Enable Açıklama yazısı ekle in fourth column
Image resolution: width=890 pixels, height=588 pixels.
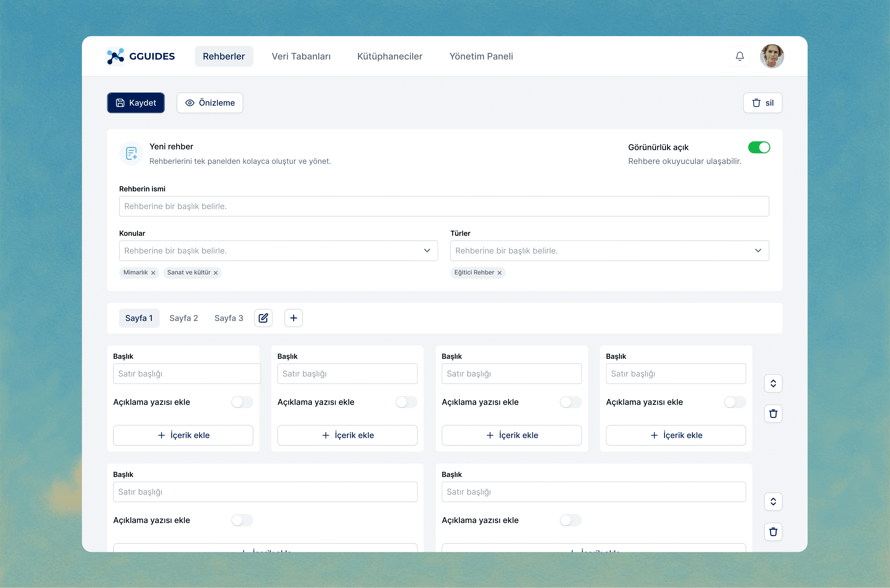(734, 402)
